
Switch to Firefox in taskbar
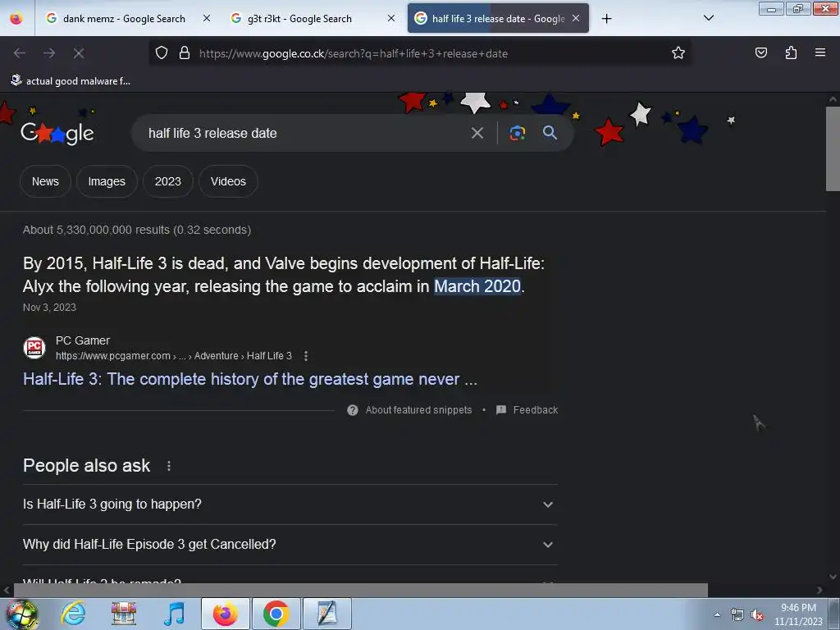click(225, 614)
